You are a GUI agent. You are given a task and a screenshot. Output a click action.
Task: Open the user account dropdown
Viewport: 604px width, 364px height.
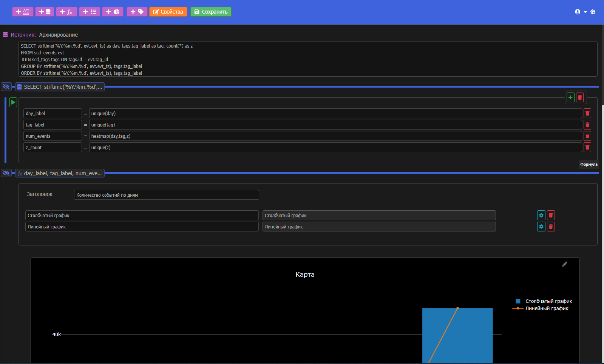581,12
